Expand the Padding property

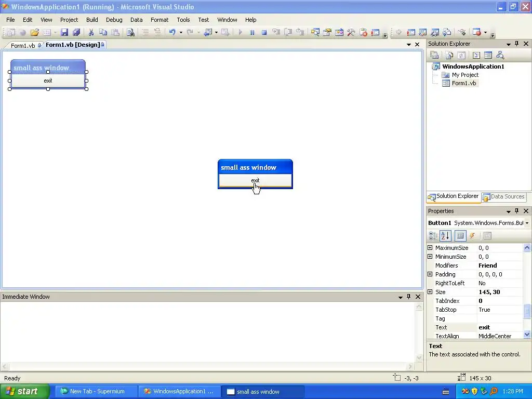click(430, 274)
